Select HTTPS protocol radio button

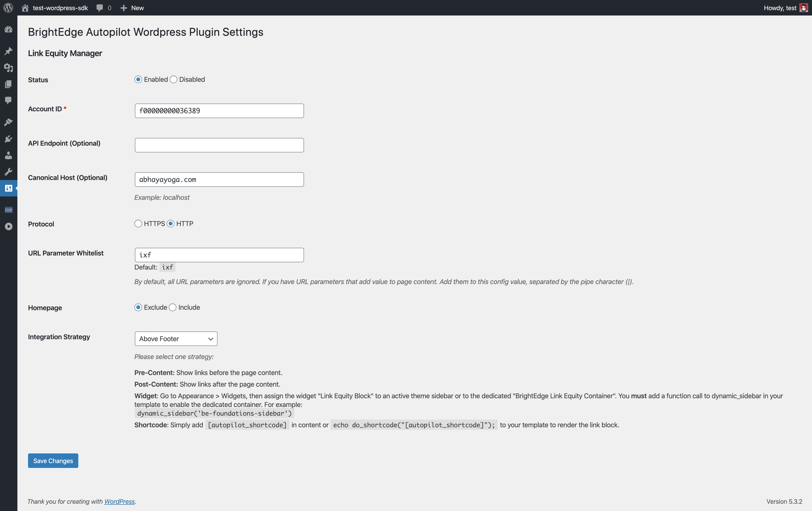[138, 224]
